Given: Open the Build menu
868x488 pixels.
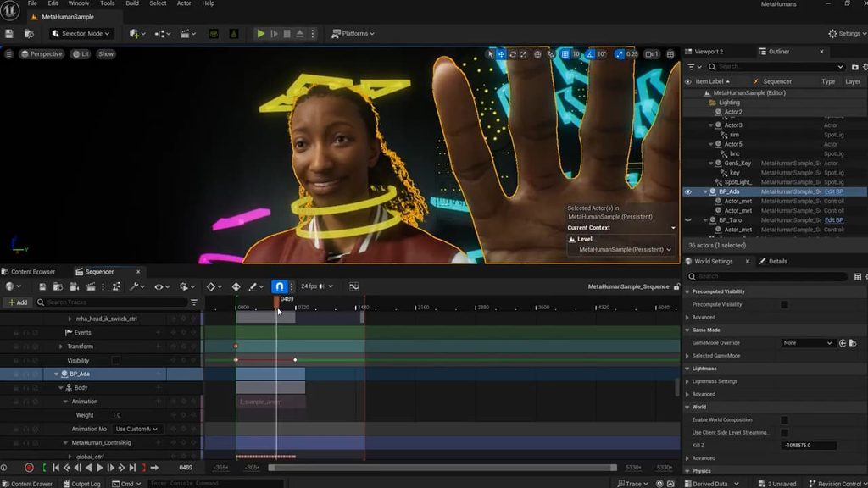Looking at the screenshot, I should pyautogui.click(x=132, y=3).
